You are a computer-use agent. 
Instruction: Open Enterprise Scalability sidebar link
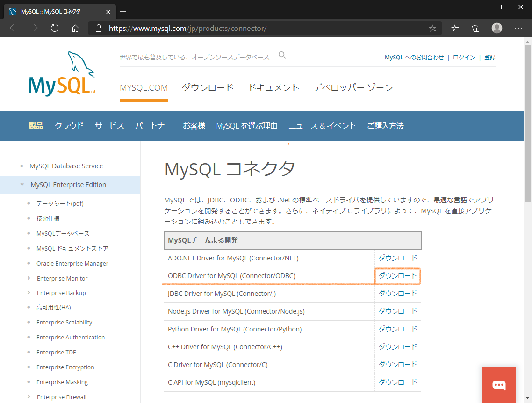65,322
